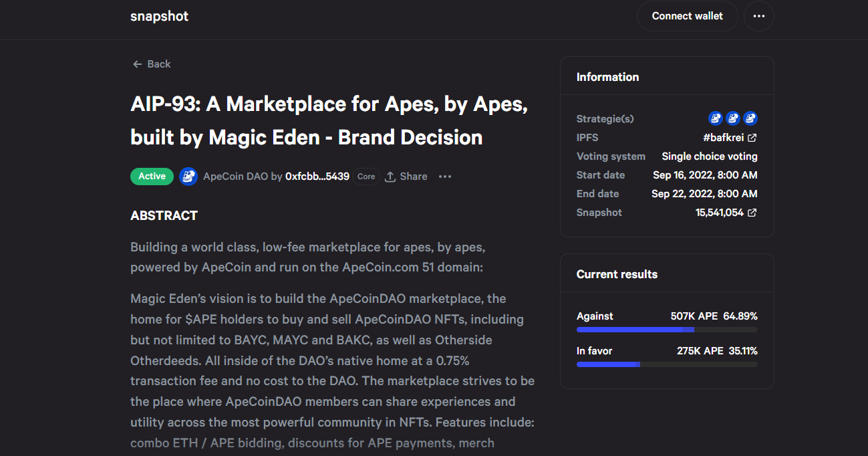
Task: Click the green Active status badge
Action: tap(152, 177)
